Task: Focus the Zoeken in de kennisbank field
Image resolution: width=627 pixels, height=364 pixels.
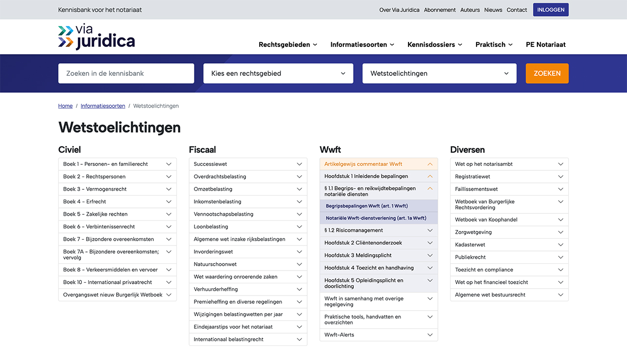Action: [126, 73]
